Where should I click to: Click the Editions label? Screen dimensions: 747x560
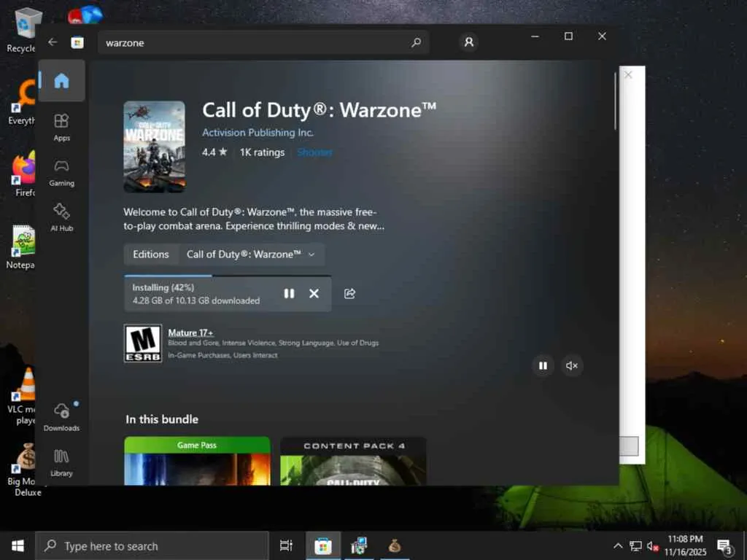point(151,254)
